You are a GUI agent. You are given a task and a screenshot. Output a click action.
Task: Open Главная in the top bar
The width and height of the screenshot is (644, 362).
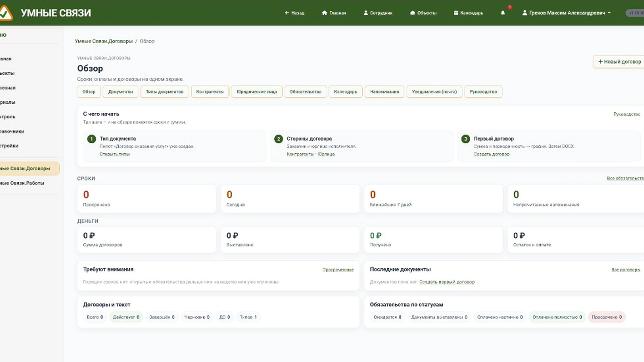[334, 13]
